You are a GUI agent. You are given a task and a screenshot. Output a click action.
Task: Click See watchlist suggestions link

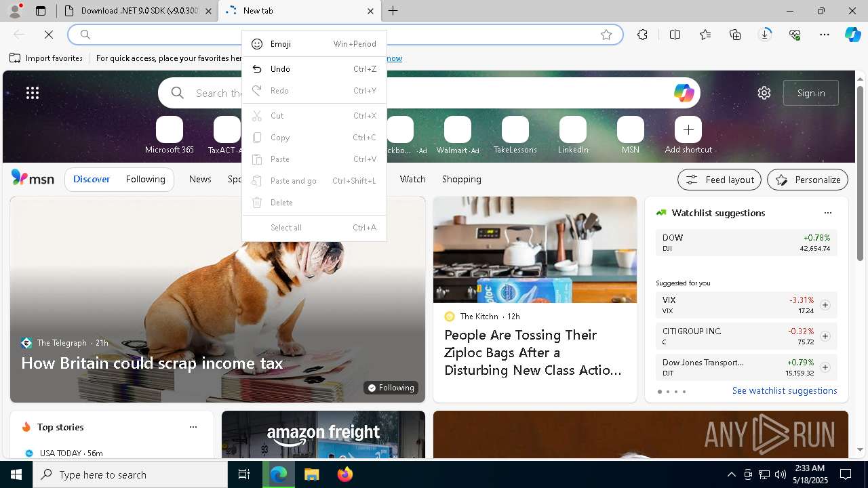point(785,390)
